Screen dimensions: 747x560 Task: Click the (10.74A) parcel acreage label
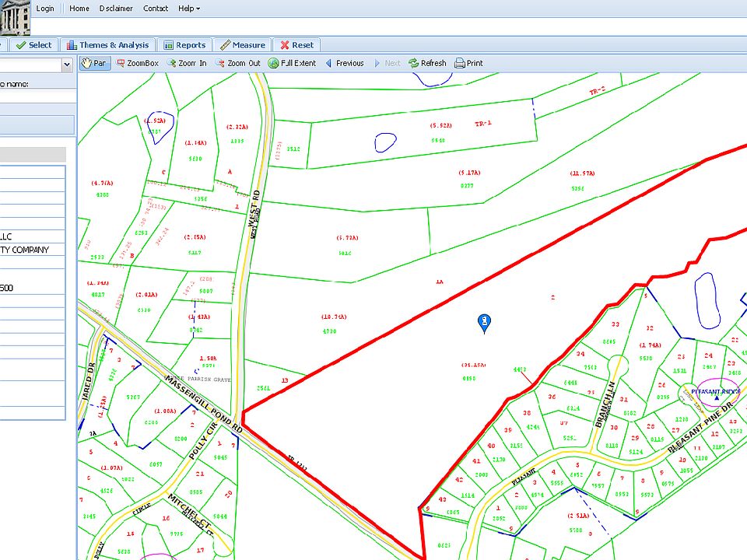(334, 317)
